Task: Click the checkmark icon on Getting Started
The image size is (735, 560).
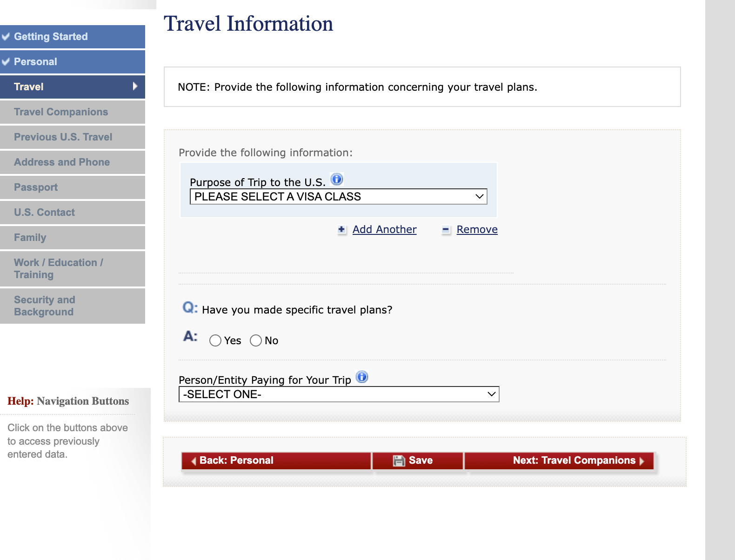Action: point(6,36)
